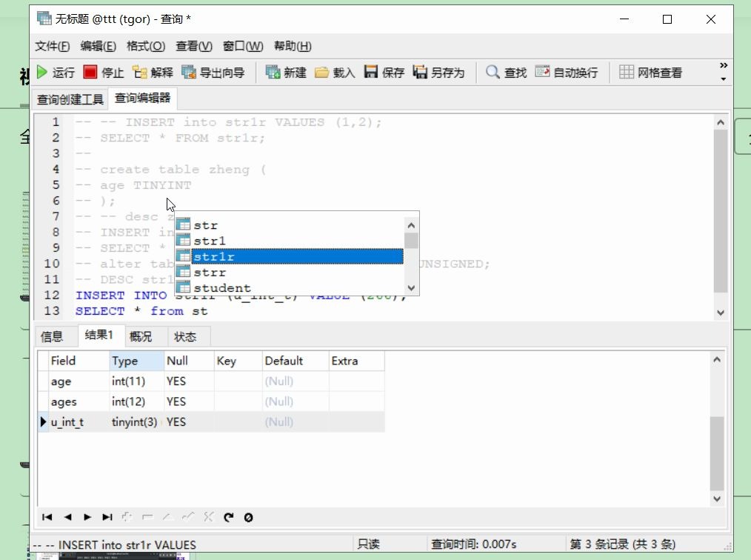This screenshot has width=751, height=560.
Task: Open the 查找 find tool
Action: point(505,72)
